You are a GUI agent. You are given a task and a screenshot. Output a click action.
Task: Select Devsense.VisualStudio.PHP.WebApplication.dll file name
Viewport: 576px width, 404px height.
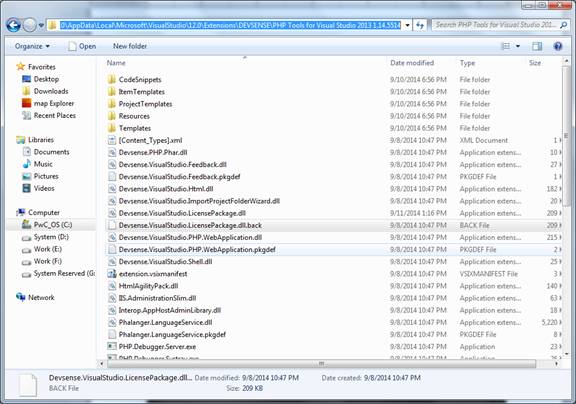tap(190, 237)
